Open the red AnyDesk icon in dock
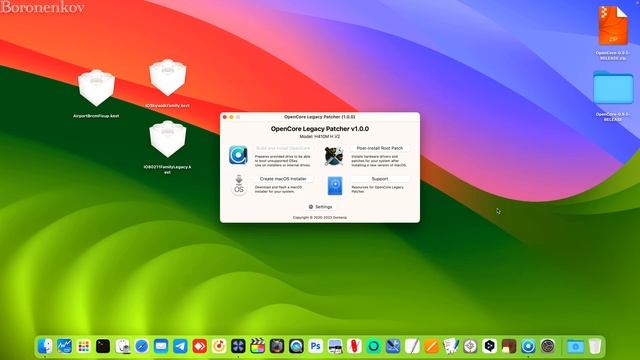Image resolution: width=640 pixels, height=360 pixels. 200,346
